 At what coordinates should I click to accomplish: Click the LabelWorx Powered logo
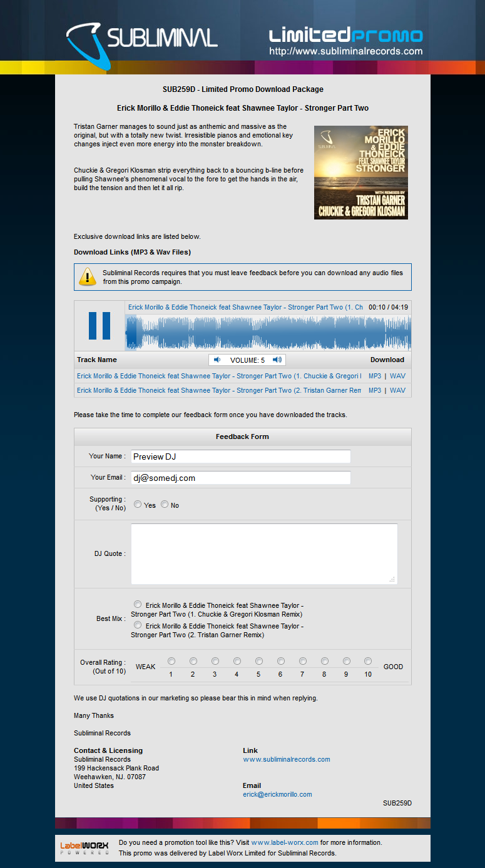[x=84, y=848]
